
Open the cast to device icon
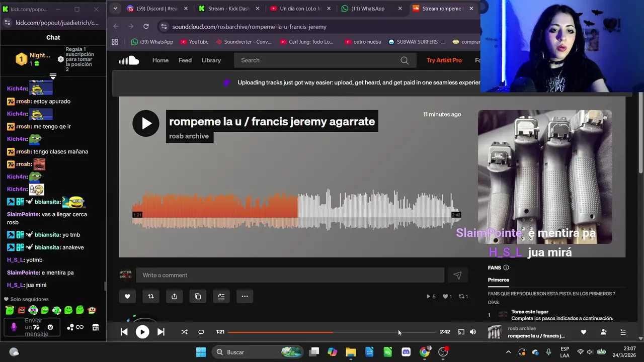click(x=461, y=332)
